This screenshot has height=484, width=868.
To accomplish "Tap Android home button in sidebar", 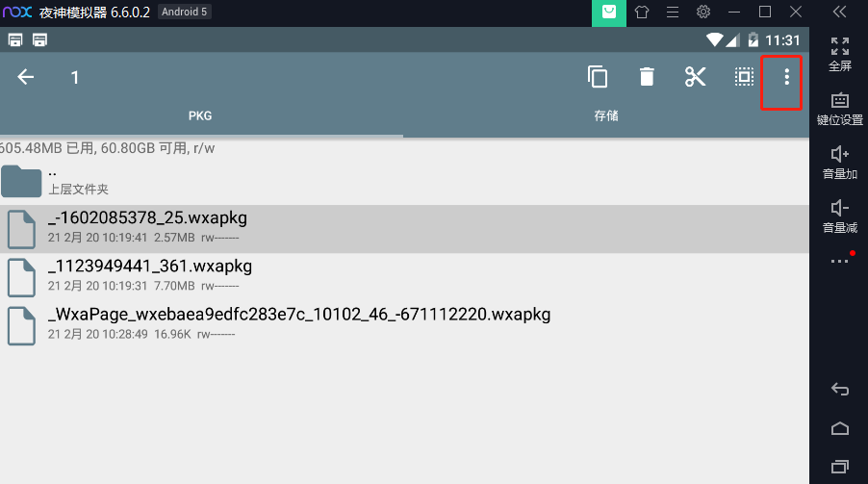I will [x=840, y=428].
